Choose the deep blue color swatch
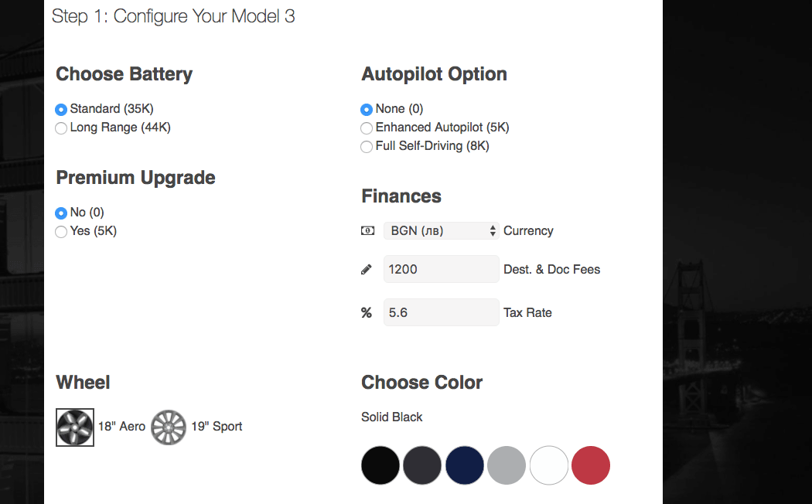 [464, 465]
